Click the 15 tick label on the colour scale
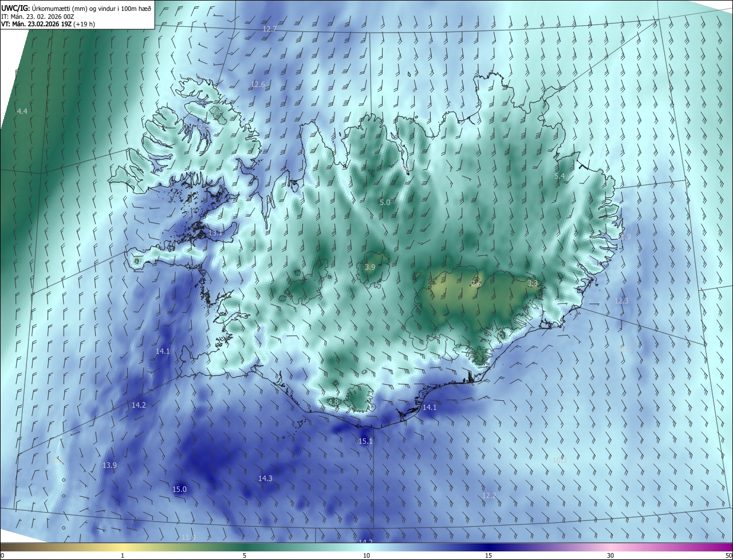This screenshot has width=733, height=560. pos(488,556)
